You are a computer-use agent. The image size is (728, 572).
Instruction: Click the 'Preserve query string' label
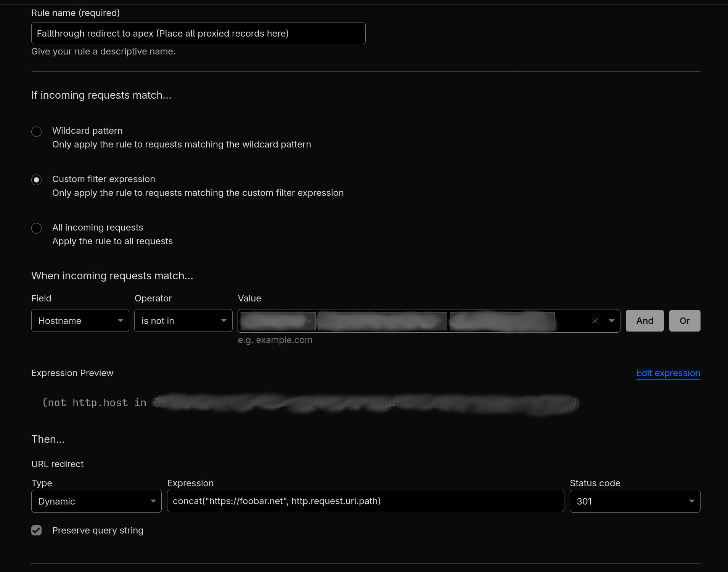coord(98,530)
